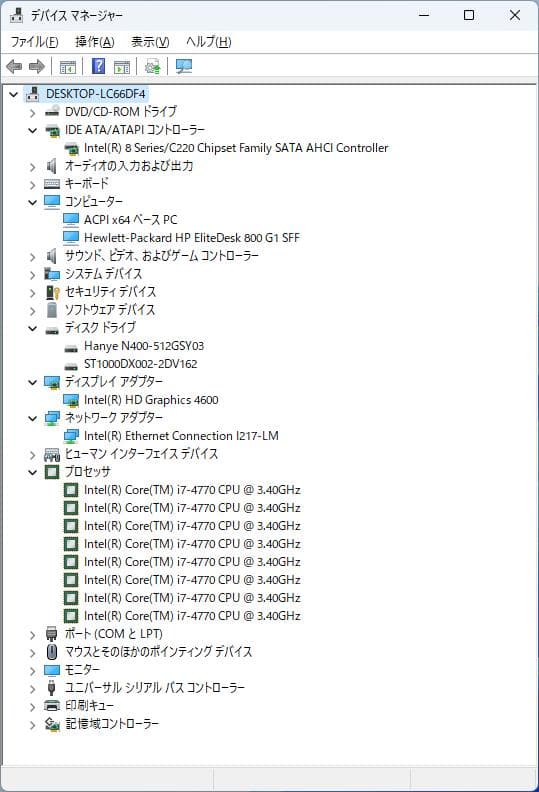Expand the オーディオの入力および出力 category
Screen dimensions: 539x792
tap(33, 166)
